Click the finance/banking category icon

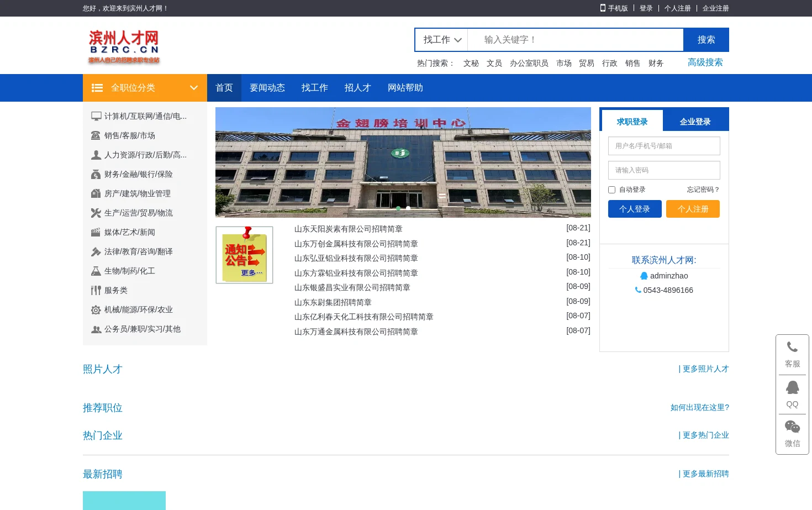pos(96,174)
